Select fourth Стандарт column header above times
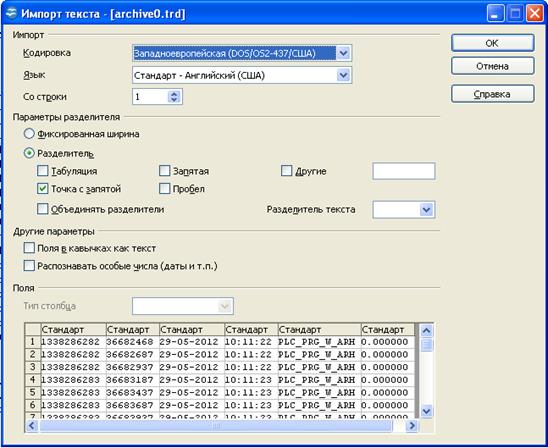 pos(251,330)
